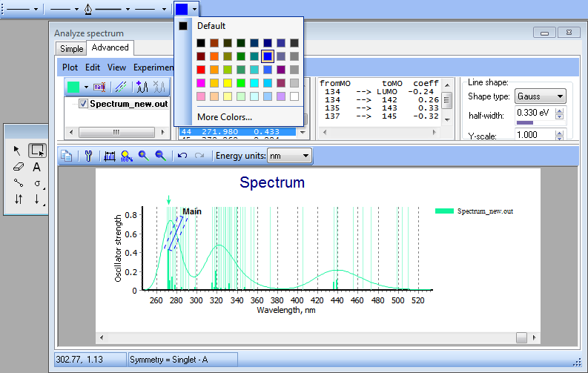Open the green spectrum color dropdown arrow
The width and height of the screenshot is (588, 373).
pos(86,87)
